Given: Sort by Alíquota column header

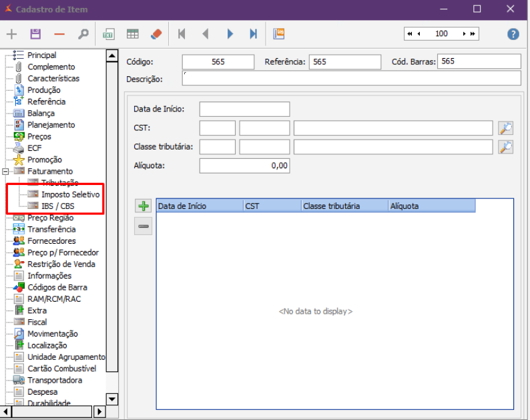Looking at the screenshot, I should click(x=432, y=206).
